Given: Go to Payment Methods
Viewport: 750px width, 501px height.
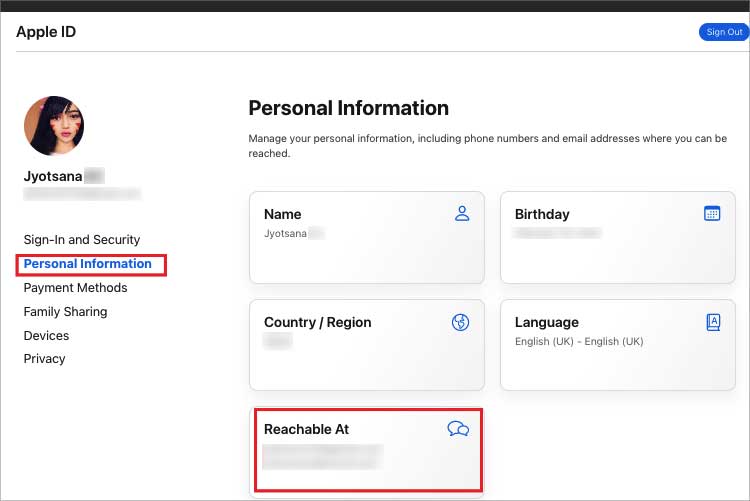Looking at the screenshot, I should pos(75,288).
